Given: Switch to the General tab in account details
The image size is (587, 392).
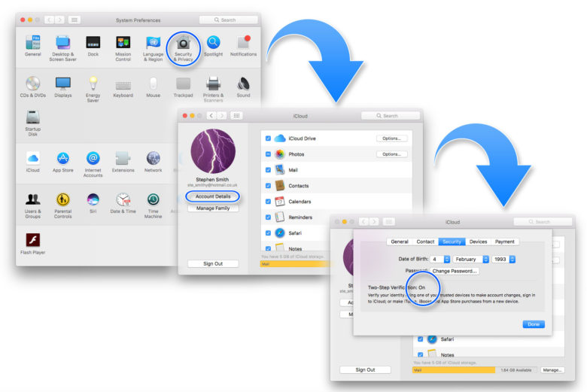Looking at the screenshot, I should [x=400, y=242].
